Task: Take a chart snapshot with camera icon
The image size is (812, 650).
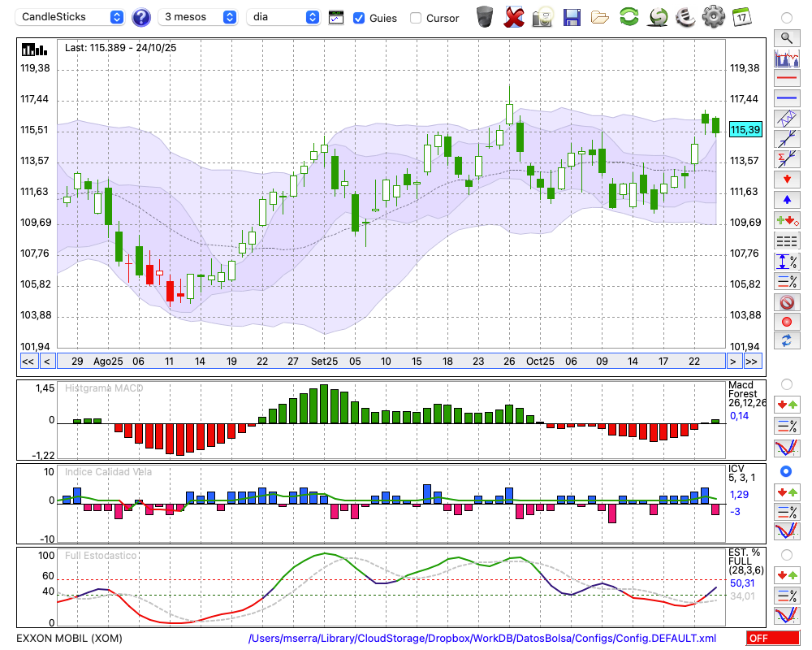Action: coord(542,17)
